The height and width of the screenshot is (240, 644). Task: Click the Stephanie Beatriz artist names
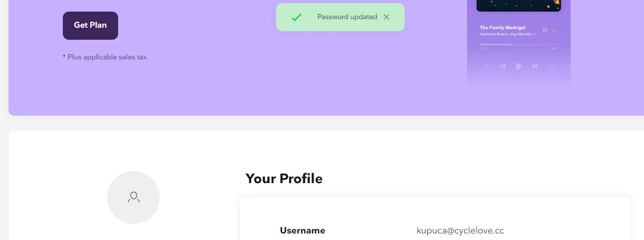point(509,34)
